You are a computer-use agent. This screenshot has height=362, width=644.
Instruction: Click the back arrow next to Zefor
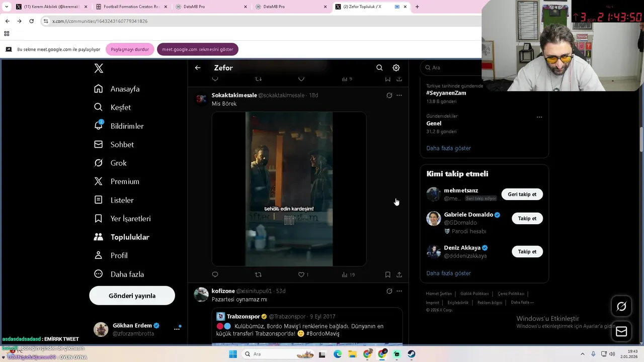(198, 68)
